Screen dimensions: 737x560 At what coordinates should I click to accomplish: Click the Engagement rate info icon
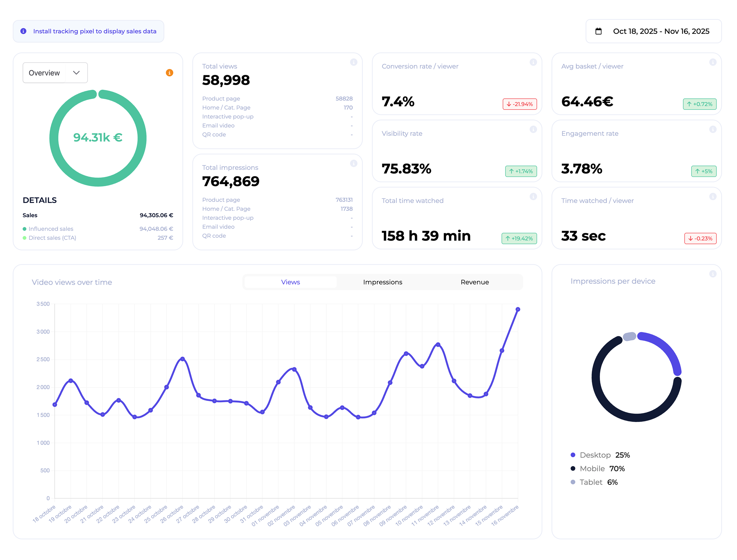coord(712,129)
